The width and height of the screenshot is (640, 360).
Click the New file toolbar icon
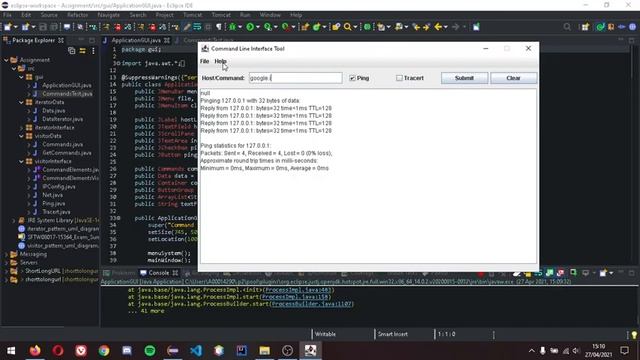click(8, 27)
